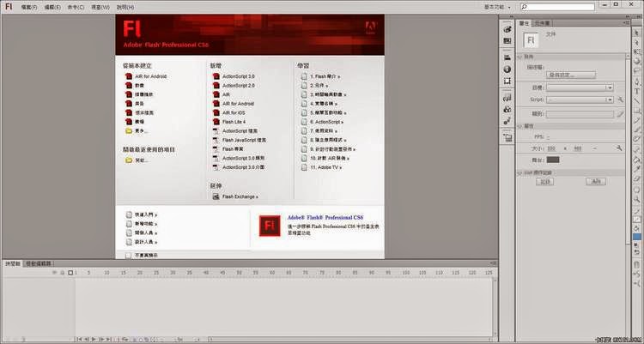Collapse the SWF History section
The image size is (644, 344).
point(520,172)
